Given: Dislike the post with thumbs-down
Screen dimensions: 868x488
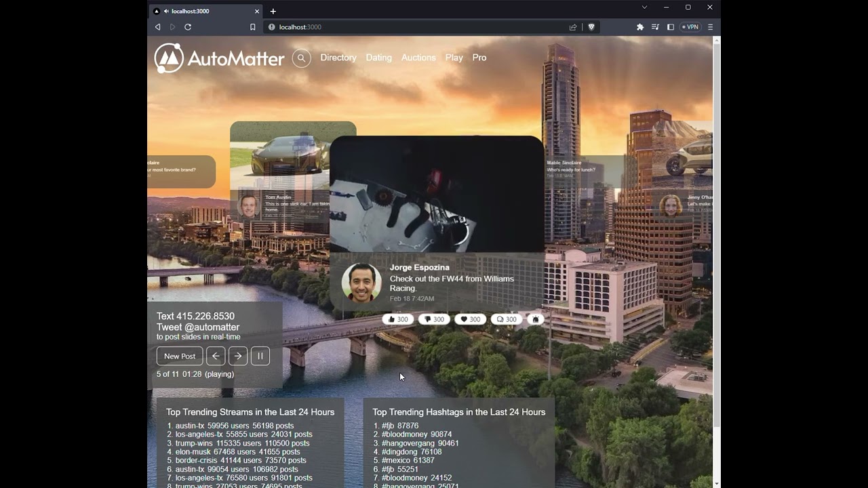Looking at the screenshot, I should (434, 319).
